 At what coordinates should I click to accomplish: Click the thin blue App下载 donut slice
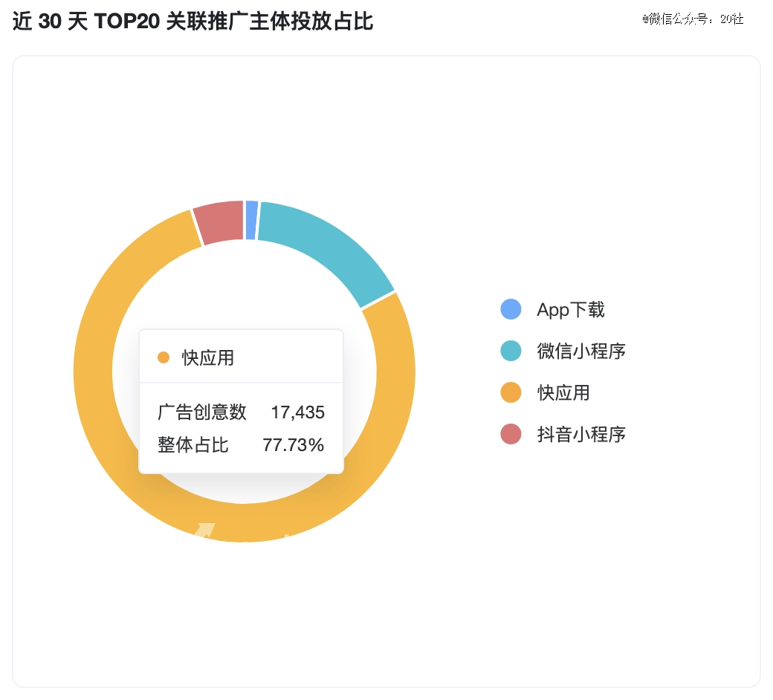click(251, 221)
